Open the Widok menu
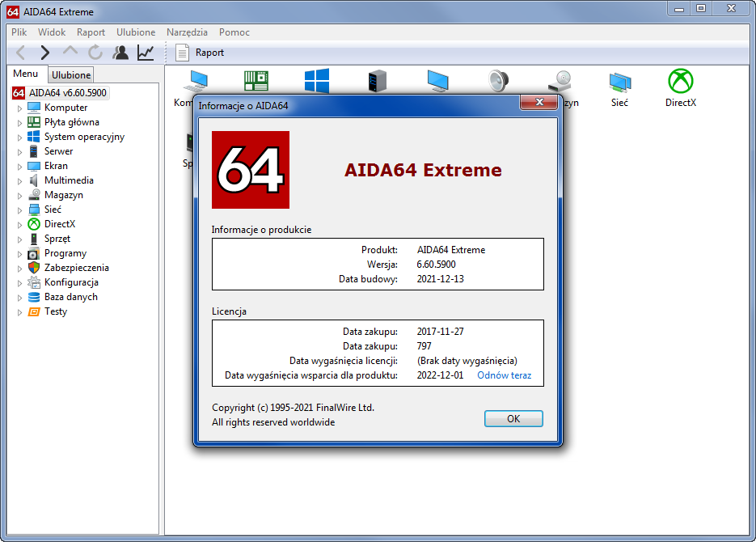 [52, 32]
